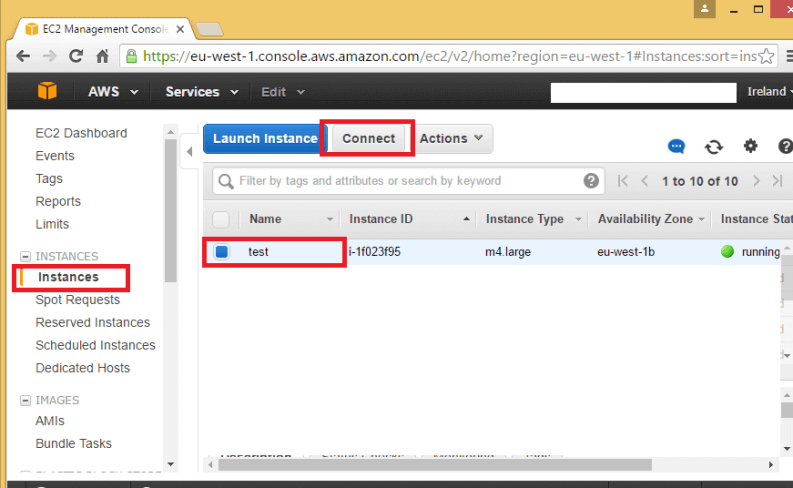Screen dimensions: 793x488
Task: Open Availability Zone column dropdown arrow
Action: point(701,219)
